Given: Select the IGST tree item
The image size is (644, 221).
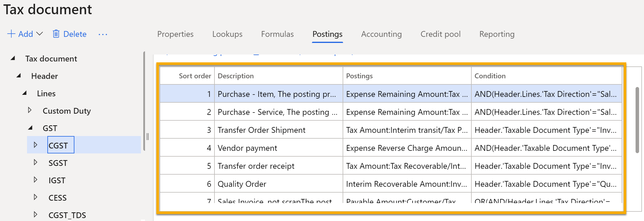Looking at the screenshot, I should point(57,180).
